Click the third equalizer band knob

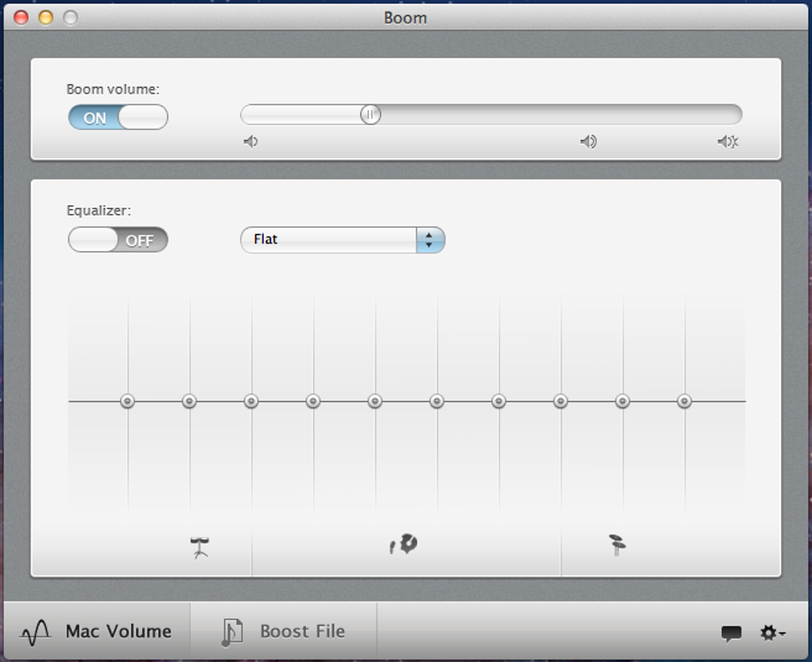pos(251,401)
